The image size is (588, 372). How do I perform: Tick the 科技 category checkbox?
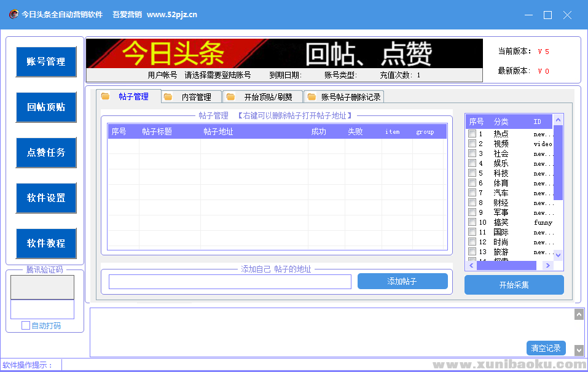(x=472, y=173)
